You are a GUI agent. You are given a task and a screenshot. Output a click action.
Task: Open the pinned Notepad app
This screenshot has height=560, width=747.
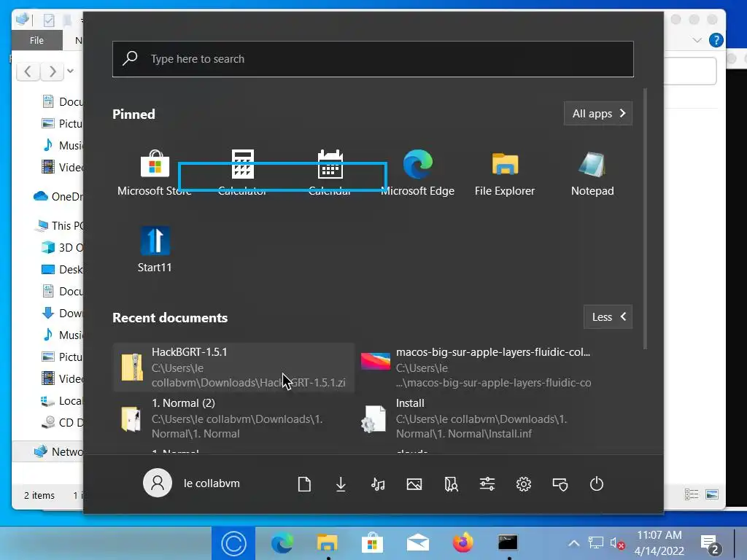pyautogui.click(x=592, y=172)
